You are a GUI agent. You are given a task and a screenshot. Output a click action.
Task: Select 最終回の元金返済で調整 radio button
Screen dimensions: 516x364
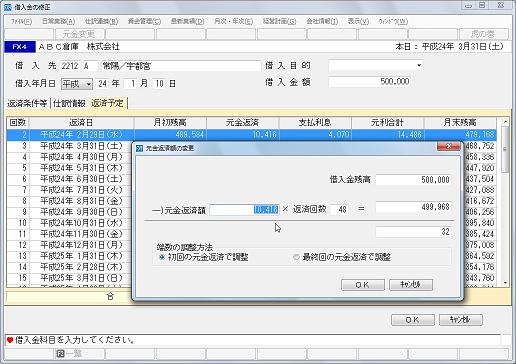[296, 257]
